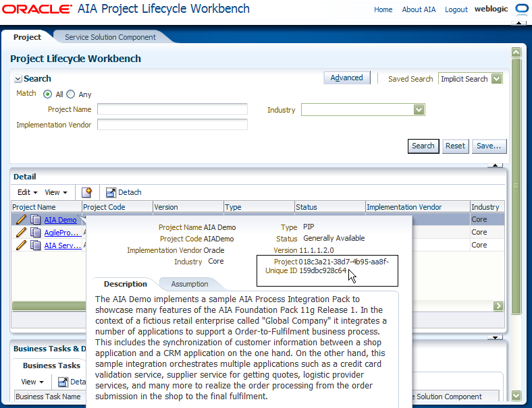Open the About AIA link
532x408 pixels.
[x=419, y=9]
